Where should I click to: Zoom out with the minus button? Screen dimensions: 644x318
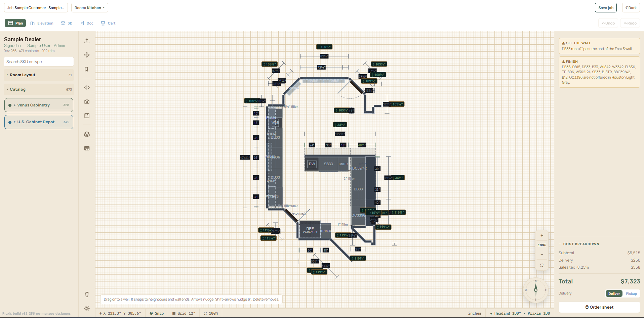point(542,255)
